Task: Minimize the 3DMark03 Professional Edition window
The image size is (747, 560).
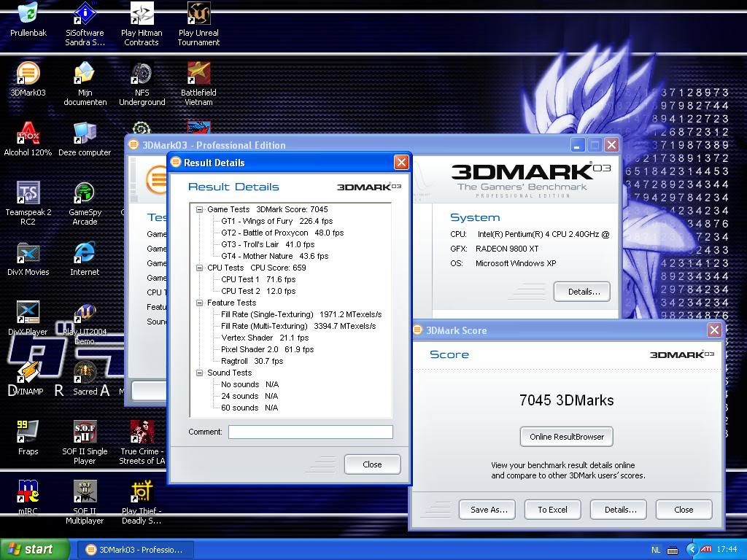Action: [x=578, y=145]
